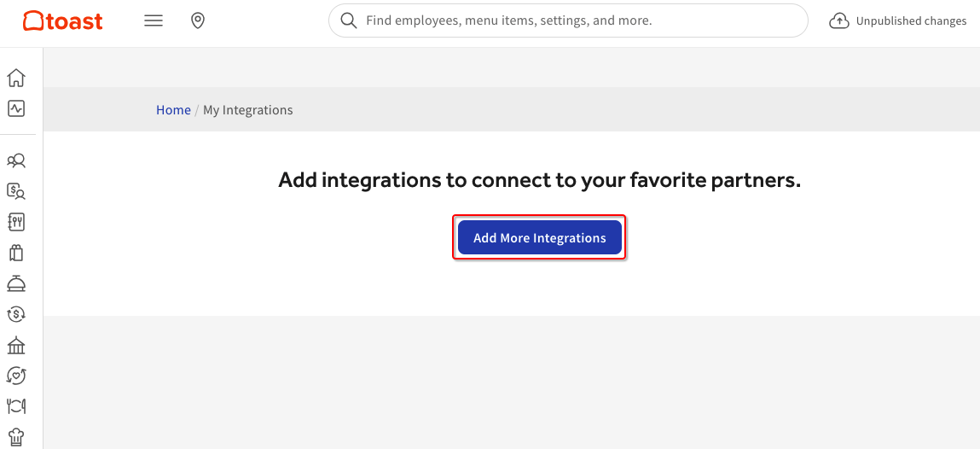The width and height of the screenshot is (980, 449).
Task: Click the Add More Integrations button
Action: click(x=539, y=238)
